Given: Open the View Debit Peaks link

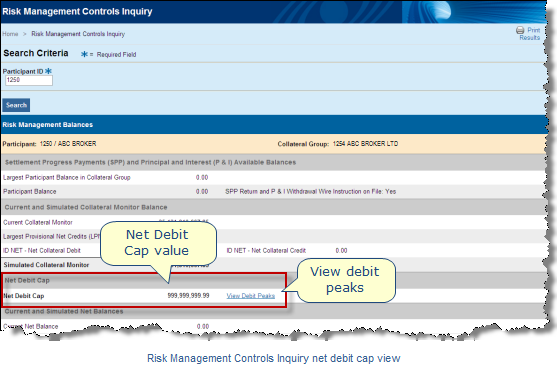Looking at the screenshot, I should point(251,296).
